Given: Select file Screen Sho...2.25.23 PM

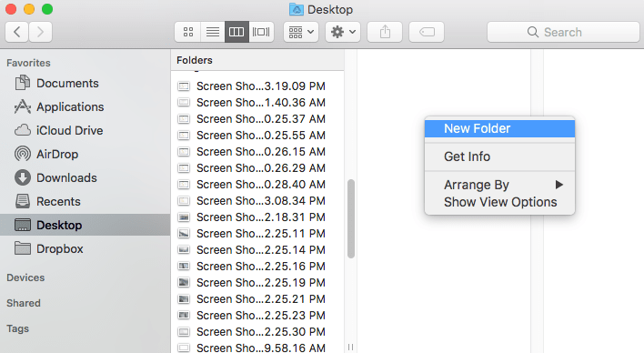Looking at the screenshot, I should point(257,316).
